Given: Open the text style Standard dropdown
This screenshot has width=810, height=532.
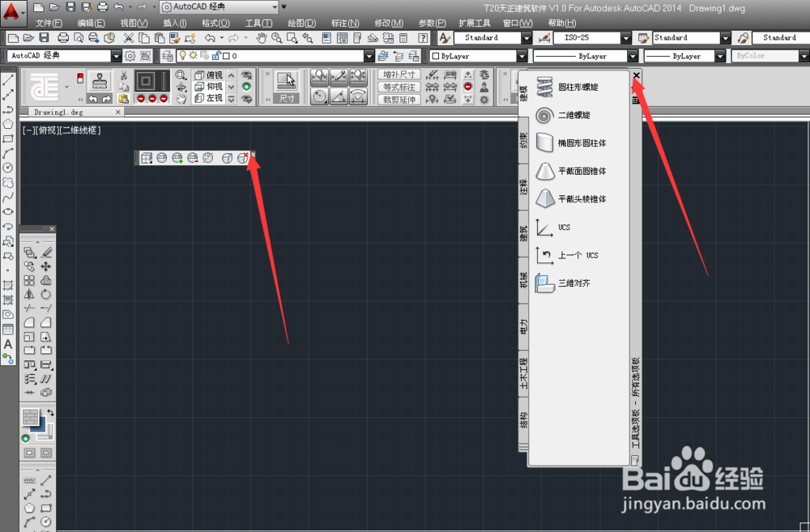Looking at the screenshot, I should 526,38.
